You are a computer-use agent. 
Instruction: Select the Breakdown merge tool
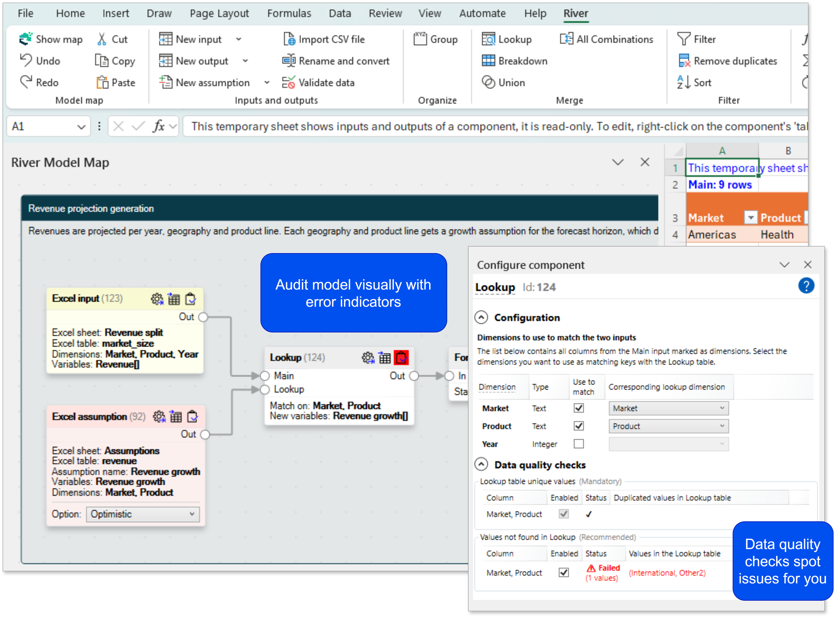point(514,61)
